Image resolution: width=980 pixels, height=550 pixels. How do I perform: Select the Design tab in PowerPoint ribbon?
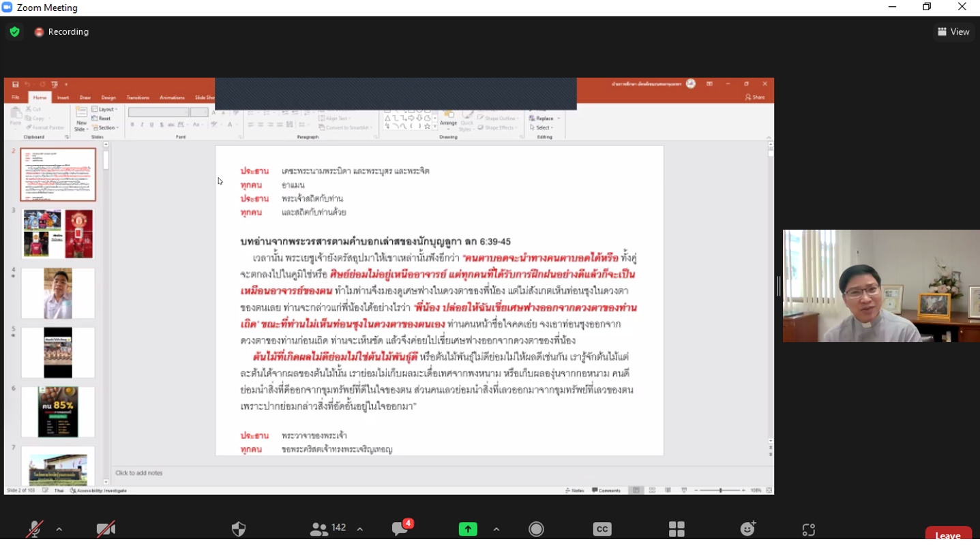(108, 97)
